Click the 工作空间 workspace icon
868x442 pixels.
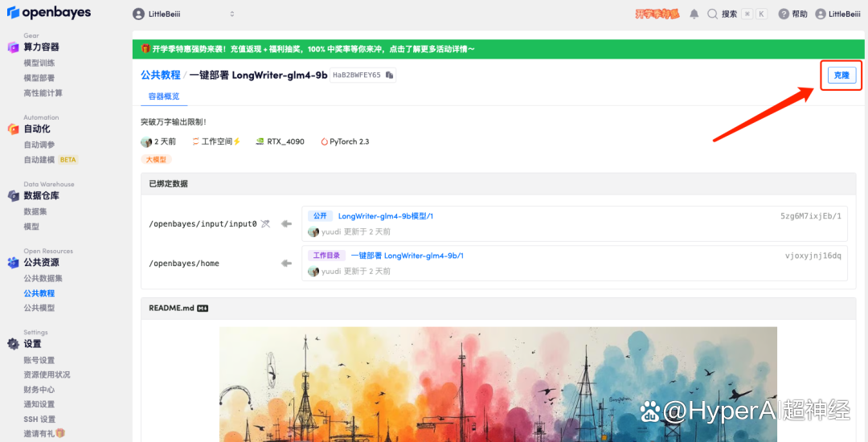pos(195,141)
